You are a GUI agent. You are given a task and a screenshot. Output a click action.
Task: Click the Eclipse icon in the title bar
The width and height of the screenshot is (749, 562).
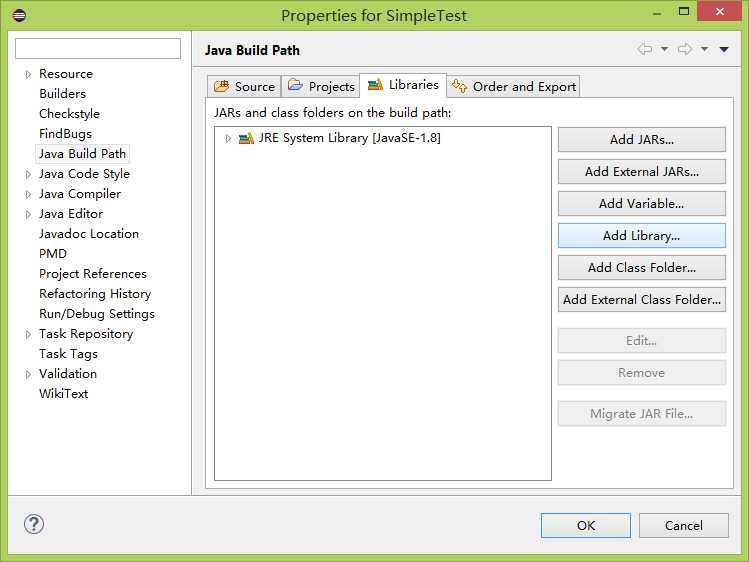(x=19, y=16)
